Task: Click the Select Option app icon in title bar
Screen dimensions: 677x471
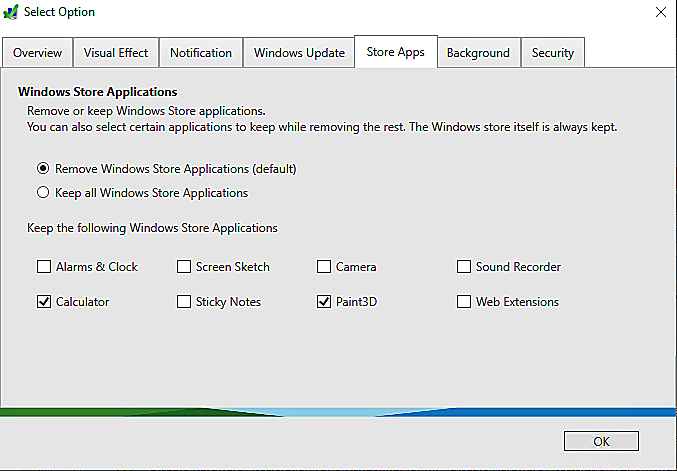Action: pyautogui.click(x=11, y=12)
